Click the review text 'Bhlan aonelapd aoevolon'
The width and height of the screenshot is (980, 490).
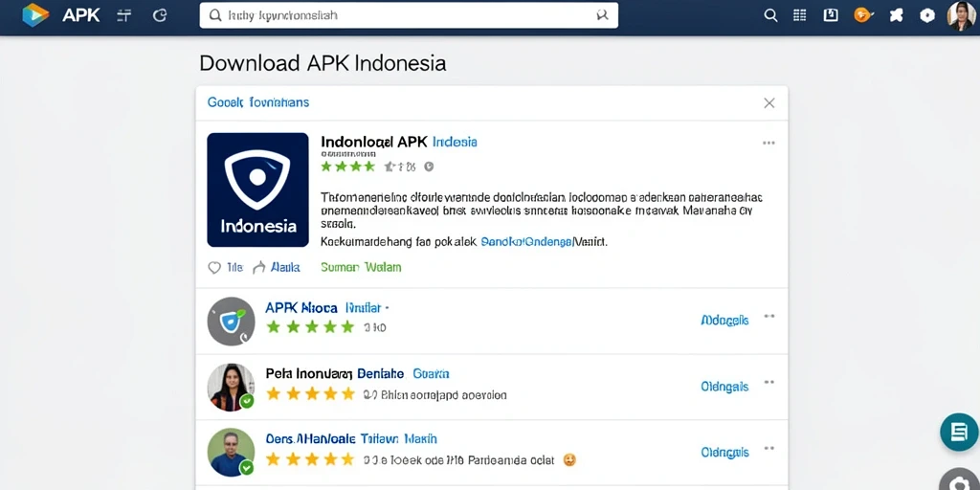pos(442,395)
